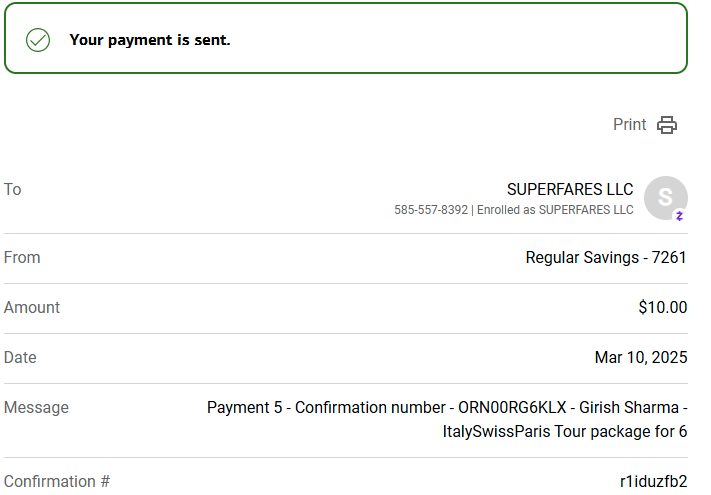Click the purple Zelle badge icon

point(679,216)
